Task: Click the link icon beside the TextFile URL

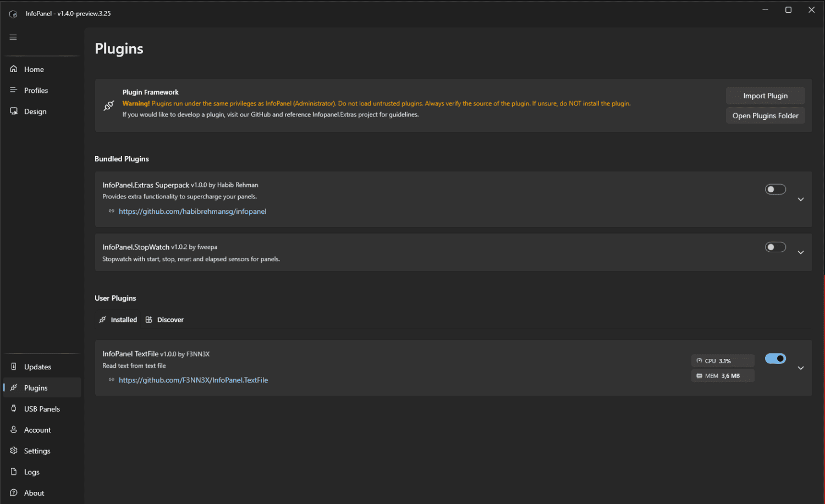Action: [111, 380]
